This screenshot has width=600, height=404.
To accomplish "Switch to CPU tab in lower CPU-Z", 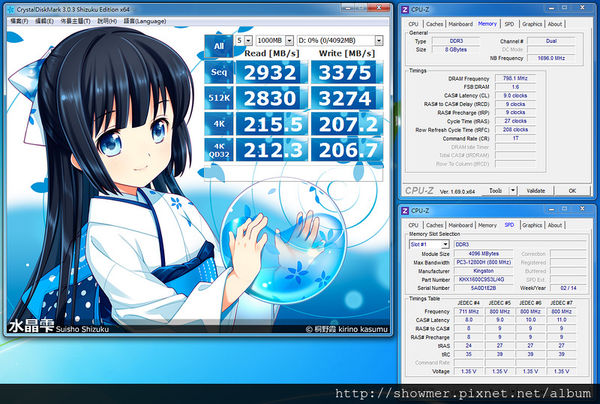I will coord(413,225).
